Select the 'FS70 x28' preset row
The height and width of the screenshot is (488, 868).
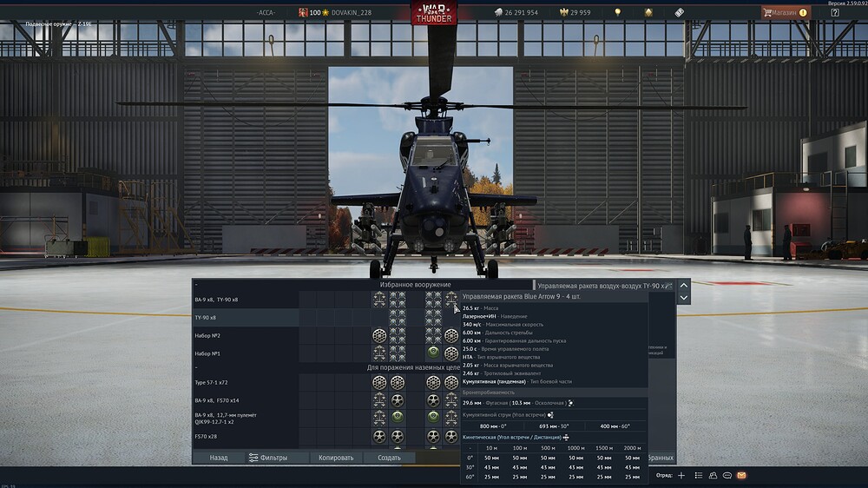point(246,437)
